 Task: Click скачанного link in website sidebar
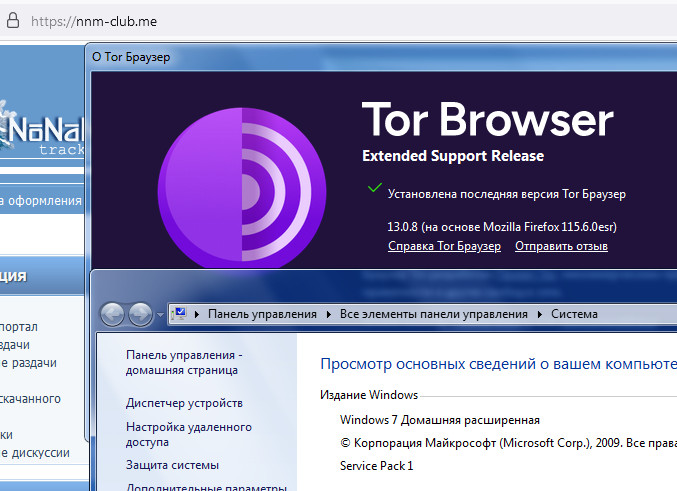[30, 399]
